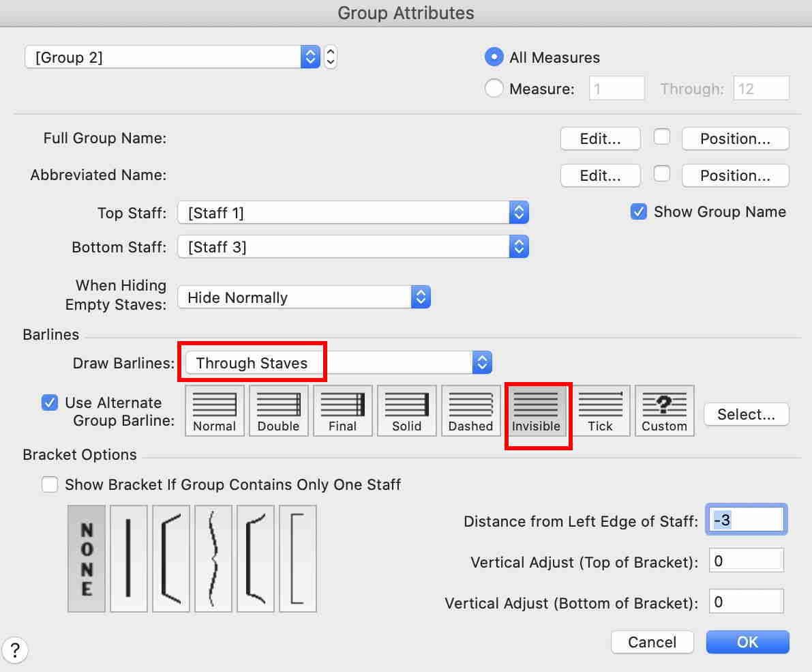Pick the Dashed barline style

(470, 411)
